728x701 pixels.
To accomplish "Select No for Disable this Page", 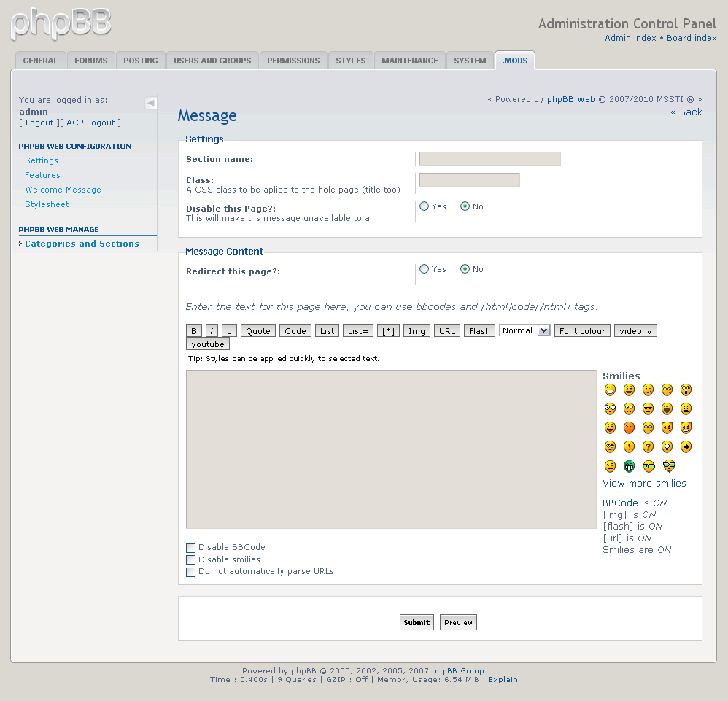I will (x=465, y=206).
